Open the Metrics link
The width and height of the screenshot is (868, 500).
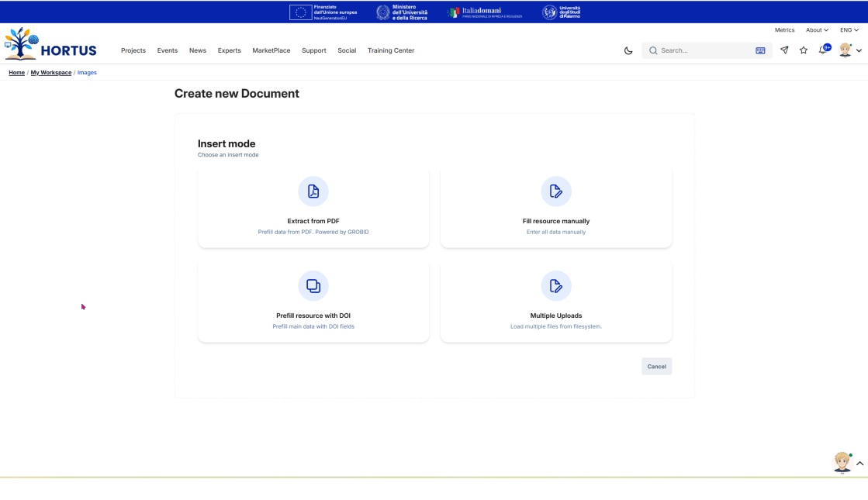click(784, 30)
